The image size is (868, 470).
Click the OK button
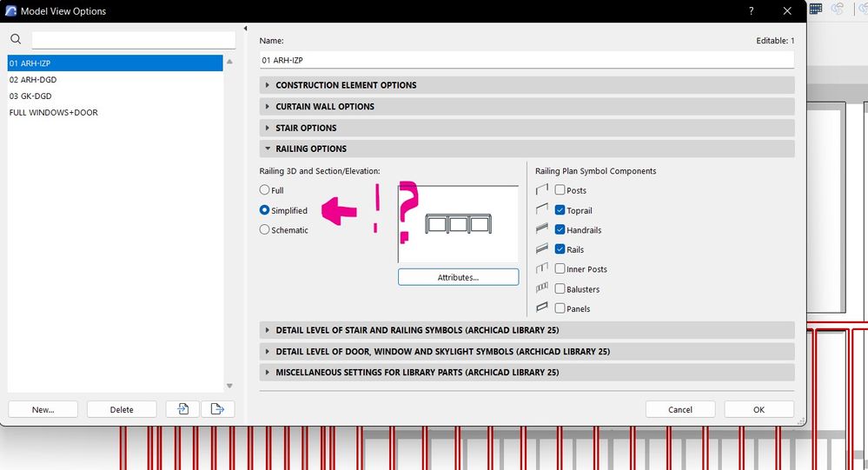point(759,409)
